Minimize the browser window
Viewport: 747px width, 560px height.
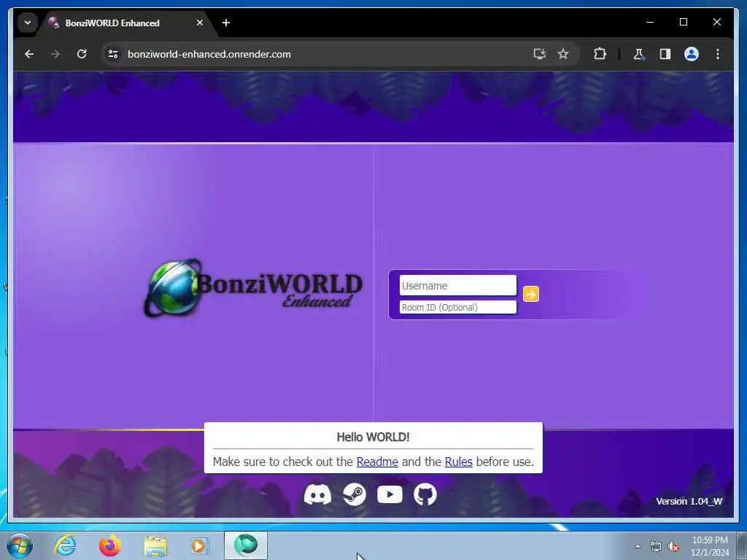click(650, 22)
